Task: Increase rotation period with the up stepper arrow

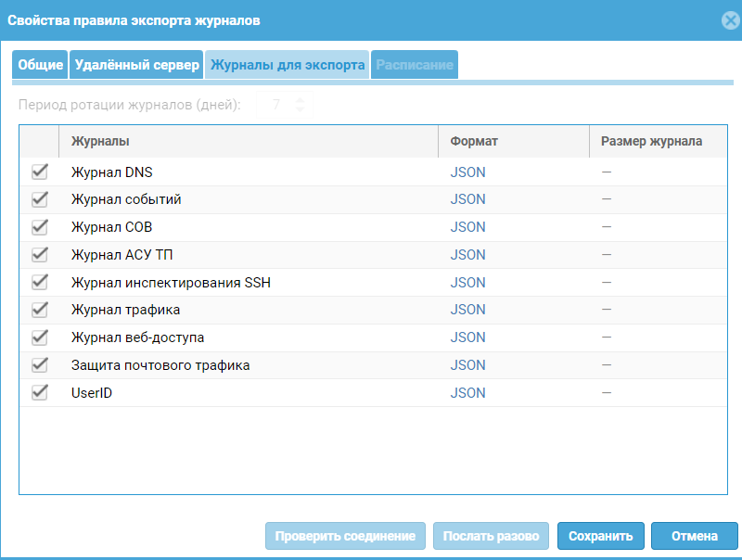Action: pyautogui.click(x=299, y=102)
